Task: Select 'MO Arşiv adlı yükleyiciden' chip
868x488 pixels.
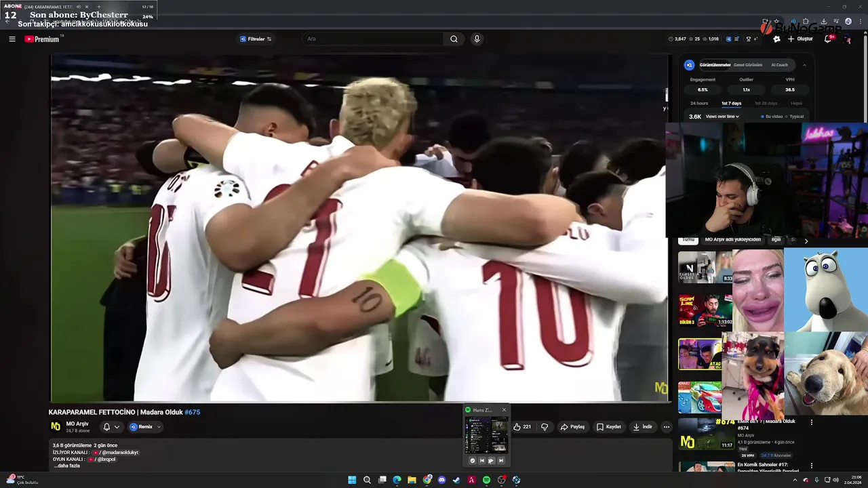Action: [x=732, y=239]
